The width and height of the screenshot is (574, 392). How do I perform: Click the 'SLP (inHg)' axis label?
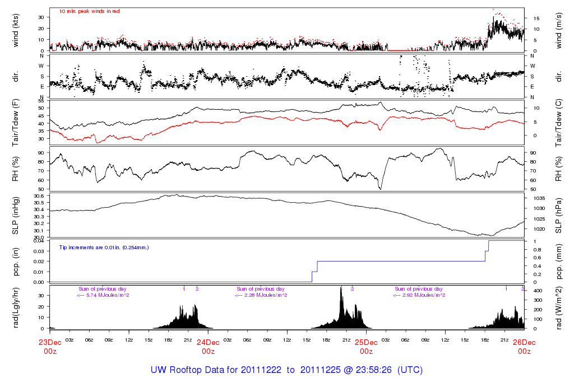(15, 216)
